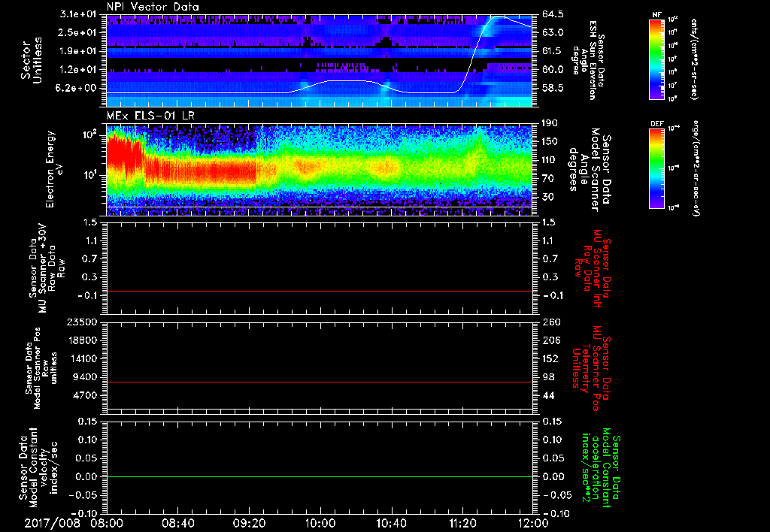This screenshot has height=532, width=770.
Task: Click the "cnts/(cm**2-sr-sec)" units label
Action: click(694, 59)
